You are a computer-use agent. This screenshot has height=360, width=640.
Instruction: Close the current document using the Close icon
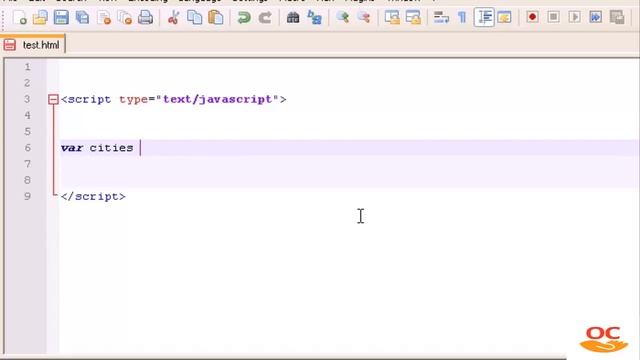pos(104,18)
